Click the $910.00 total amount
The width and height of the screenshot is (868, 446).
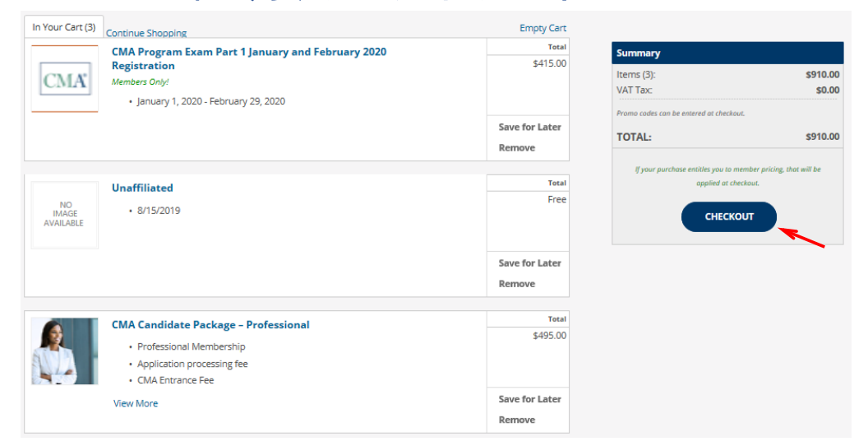pos(822,137)
